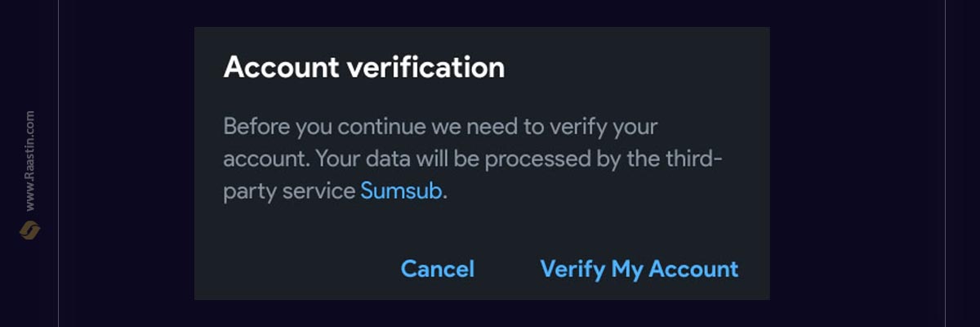Open the Sumsub third-party service link
The width and height of the screenshot is (980, 327).
pos(402,192)
